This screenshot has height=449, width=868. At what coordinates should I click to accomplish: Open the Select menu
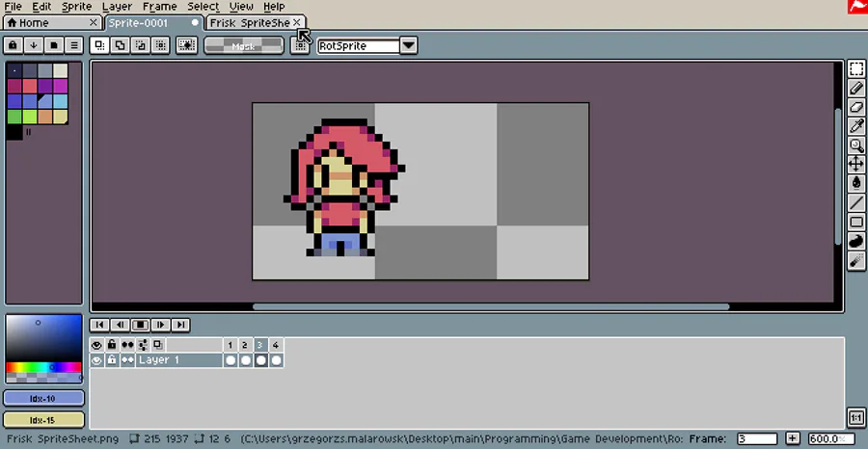click(x=203, y=7)
